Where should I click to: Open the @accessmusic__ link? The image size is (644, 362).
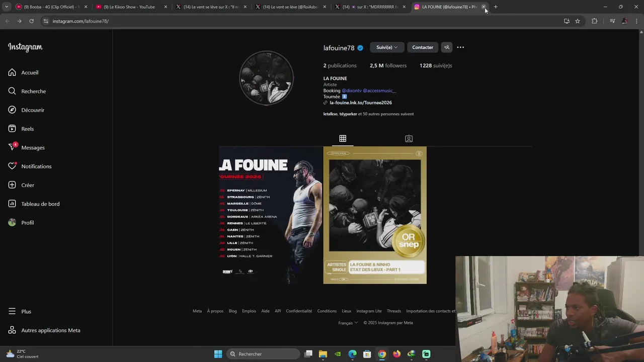pos(379,90)
